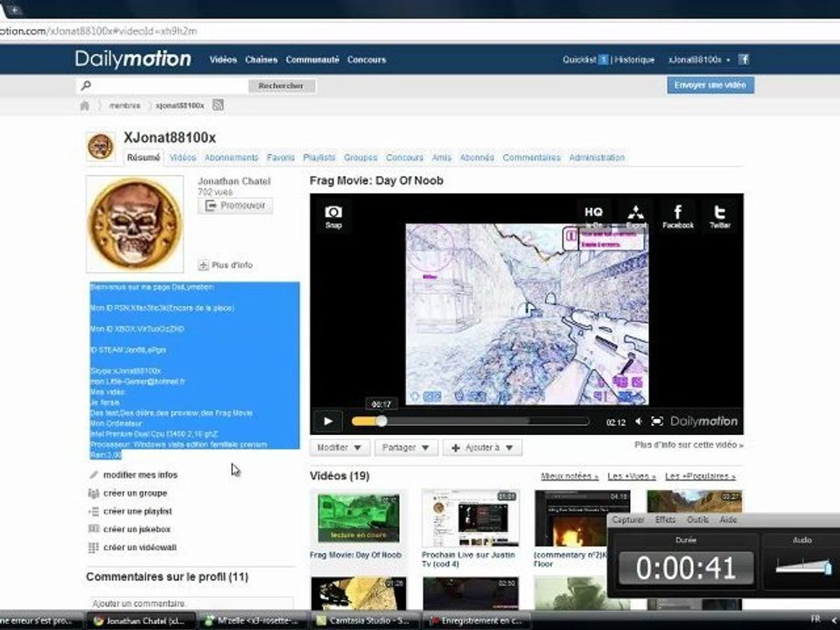Switch to the Abonnés tab
The height and width of the screenshot is (630, 840).
(x=477, y=157)
